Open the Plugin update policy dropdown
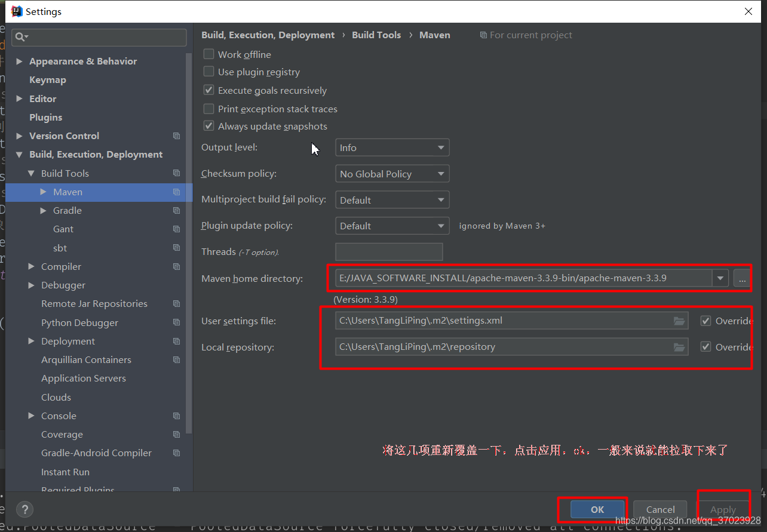This screenshot has width=767, height=532. 392,226
